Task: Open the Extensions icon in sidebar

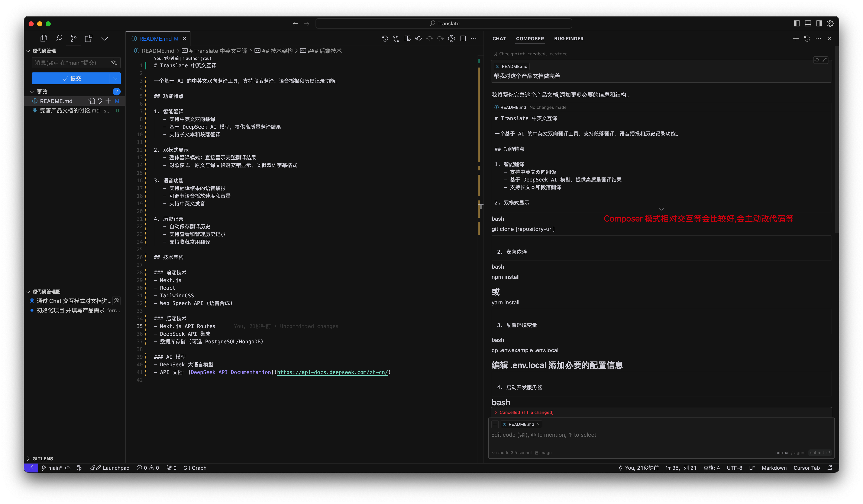Action: [x=89, y=38]
